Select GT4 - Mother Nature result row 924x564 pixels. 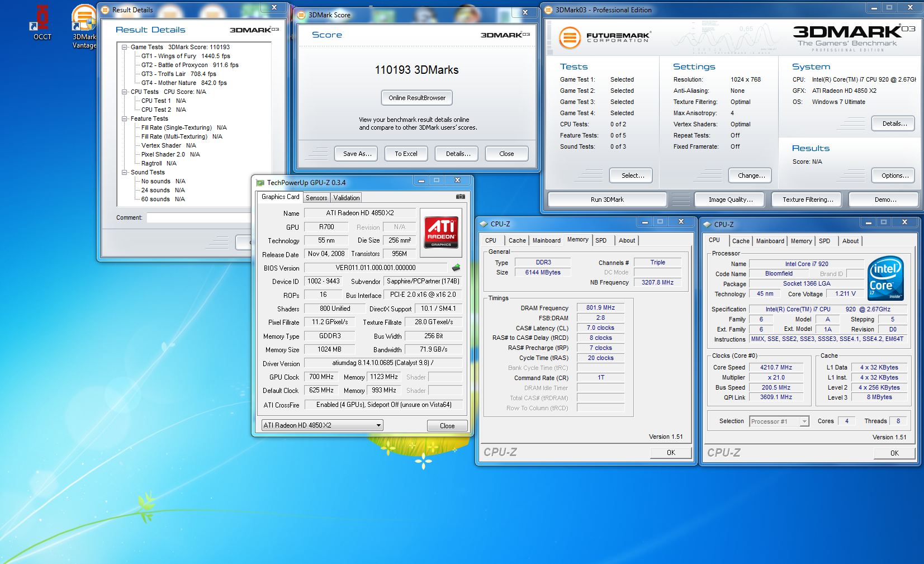pos(184,83)
